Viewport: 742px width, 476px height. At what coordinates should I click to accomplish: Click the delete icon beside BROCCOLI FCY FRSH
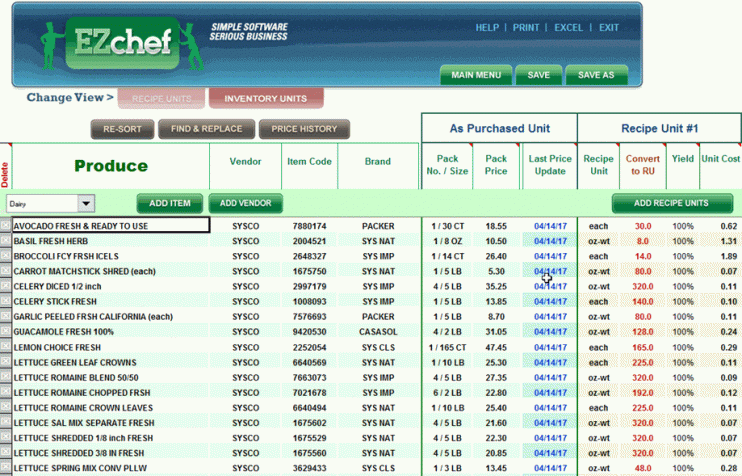(x=5, y=256)
